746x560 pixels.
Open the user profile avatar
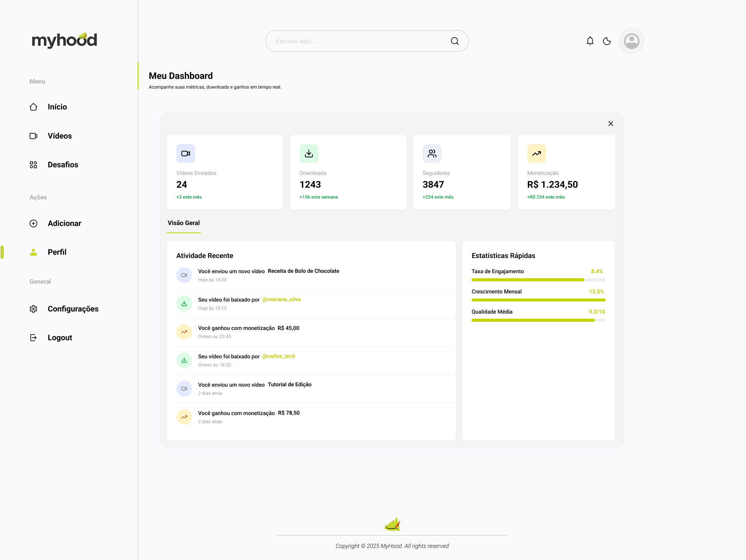point(631,41)
